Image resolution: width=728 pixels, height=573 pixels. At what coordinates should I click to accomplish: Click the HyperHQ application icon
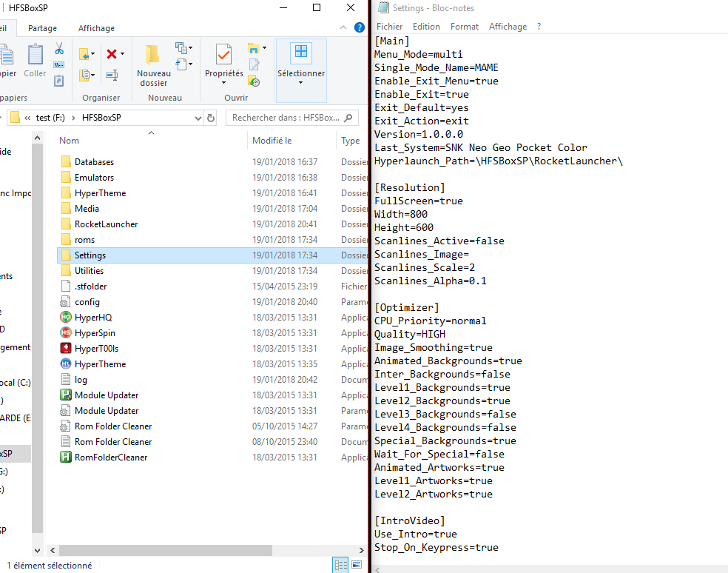[66, 318]
